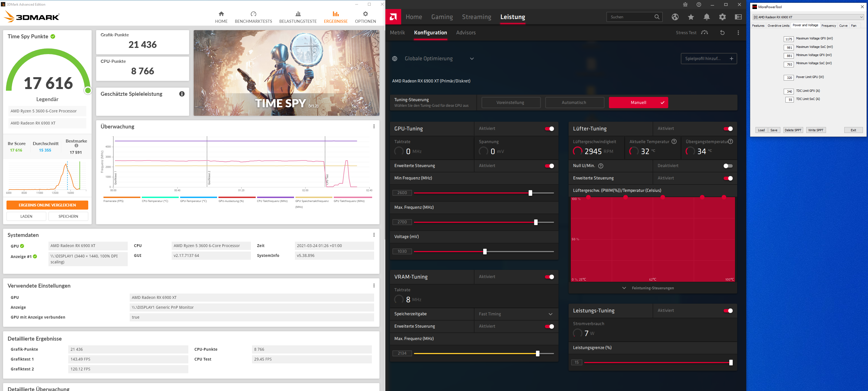This screenshot has width=868, height=391.
Task: Open the MorePowerTool GPU selection combo box
Action: pos(808,17)
